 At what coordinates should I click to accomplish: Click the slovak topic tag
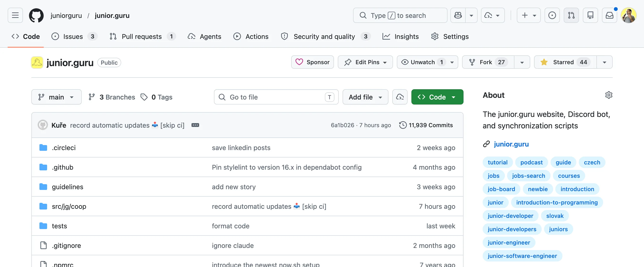point(555,216)
